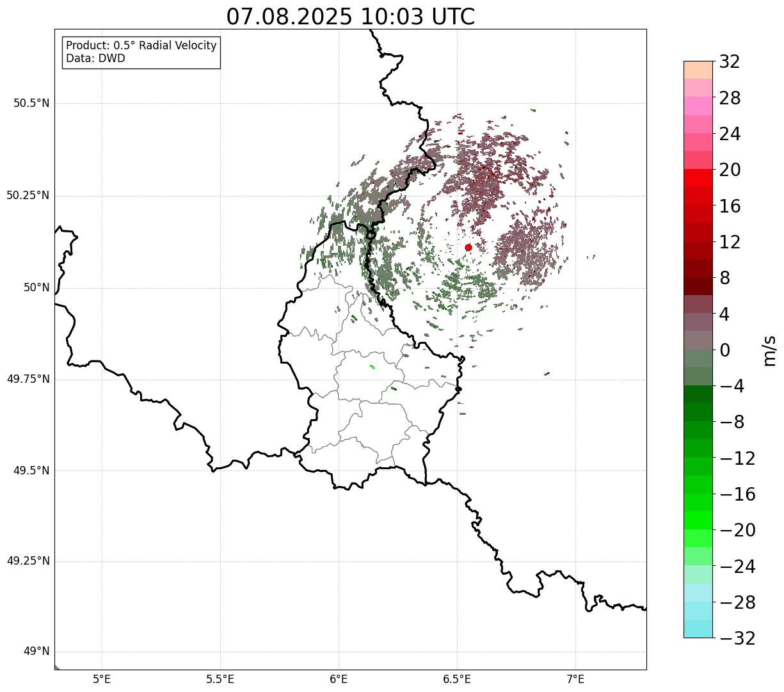Click the 50.25°N latitude label
The image size is (784, 692).
[x=28, y=195]
